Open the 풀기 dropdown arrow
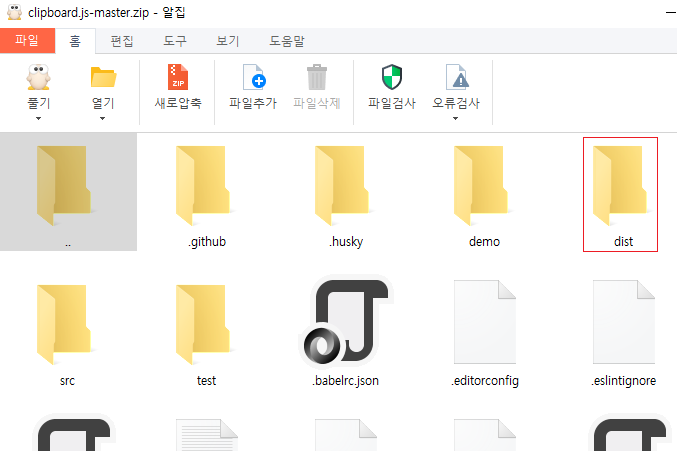Screen dimensions: 677x451 pyautogui.click(x=38, y=118)
